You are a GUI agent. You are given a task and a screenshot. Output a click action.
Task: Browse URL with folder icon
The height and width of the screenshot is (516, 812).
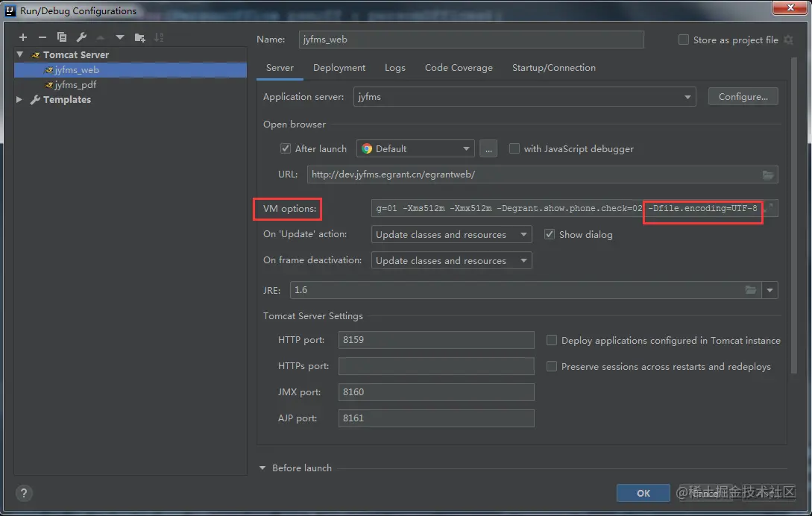pos(768,175)
